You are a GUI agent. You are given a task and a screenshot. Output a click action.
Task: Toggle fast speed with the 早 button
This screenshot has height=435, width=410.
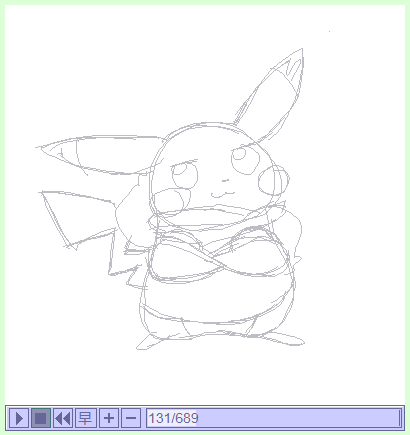click(85, 418)
